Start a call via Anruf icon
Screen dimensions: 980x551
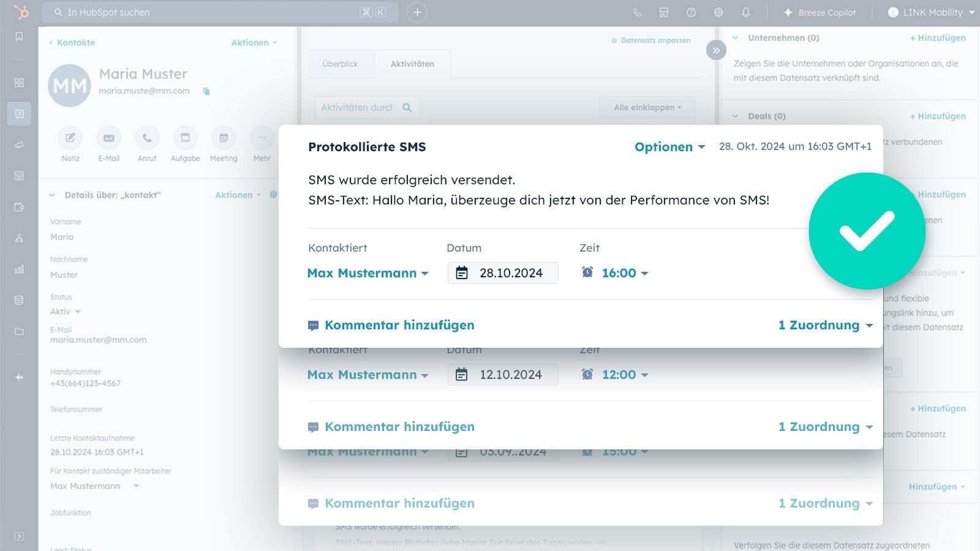click(147, 138)
